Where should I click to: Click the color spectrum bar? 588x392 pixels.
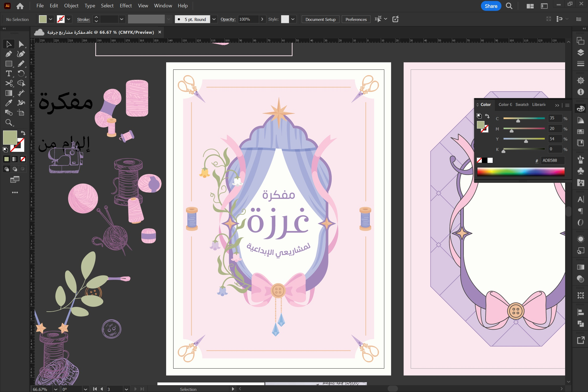(x=520, y=172)
